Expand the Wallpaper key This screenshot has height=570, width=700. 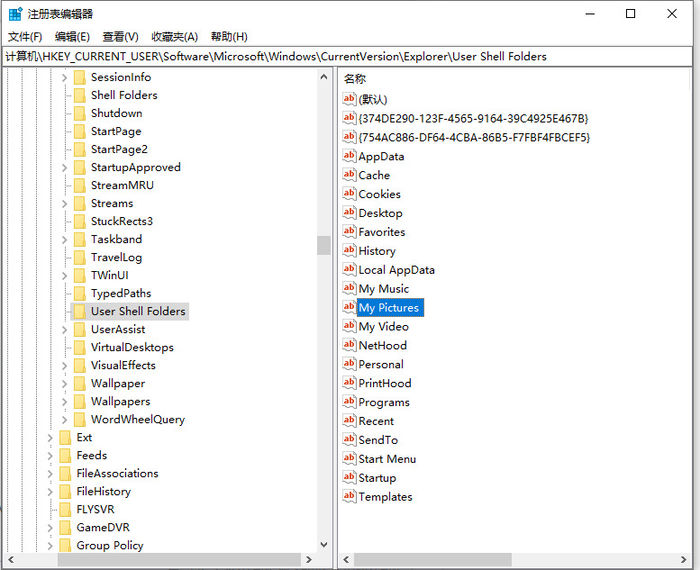pos(64,384)
